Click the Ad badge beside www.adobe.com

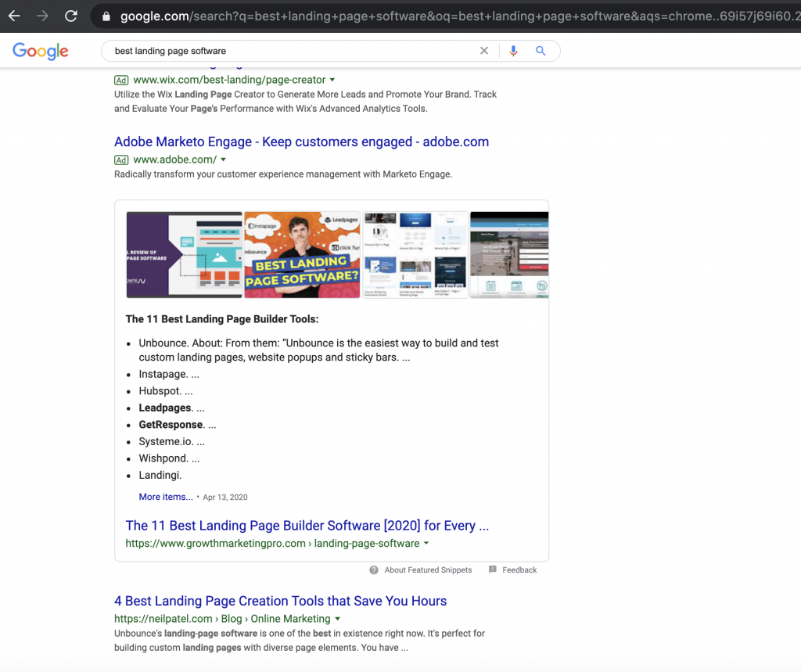point(121,160)
